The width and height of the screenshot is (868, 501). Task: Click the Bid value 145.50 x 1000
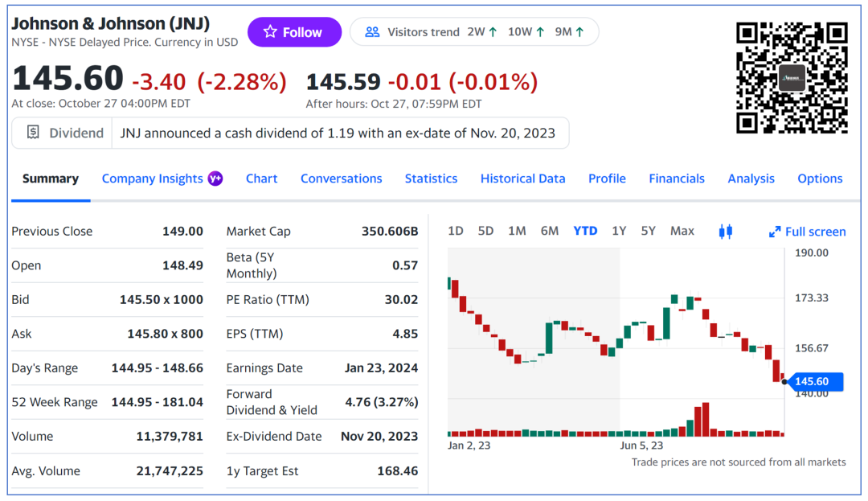click(x=161, y=300)
